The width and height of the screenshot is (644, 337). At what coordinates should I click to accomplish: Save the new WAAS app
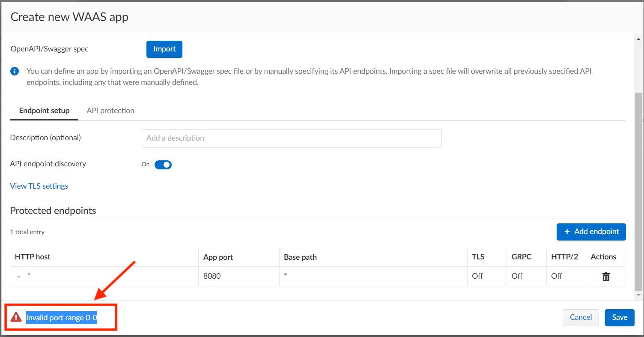point(619,317)
